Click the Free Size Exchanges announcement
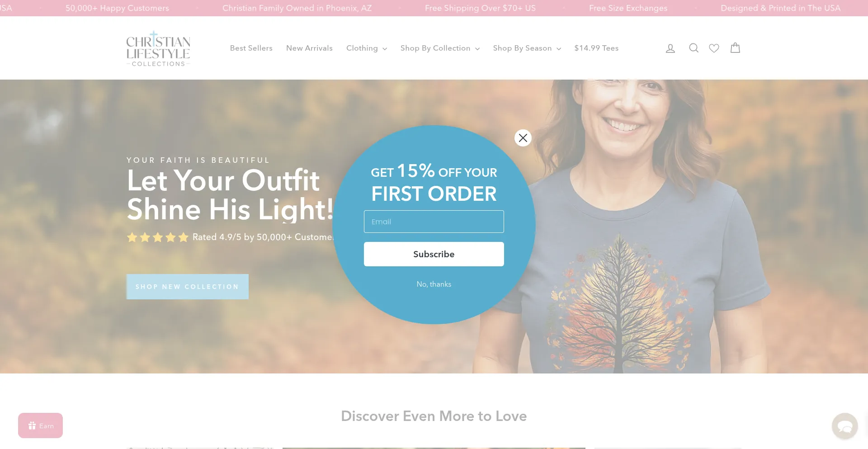The image size is (868, 449). (628, 8)
